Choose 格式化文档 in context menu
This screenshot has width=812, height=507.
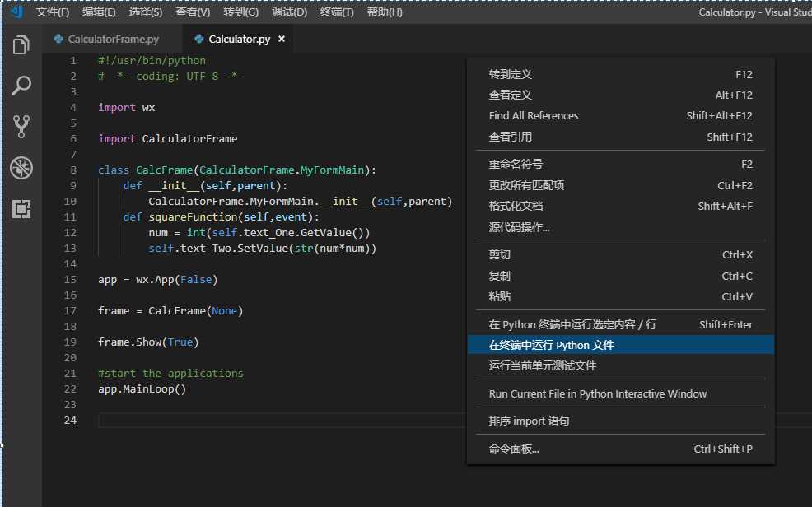[x=620, y=207]
